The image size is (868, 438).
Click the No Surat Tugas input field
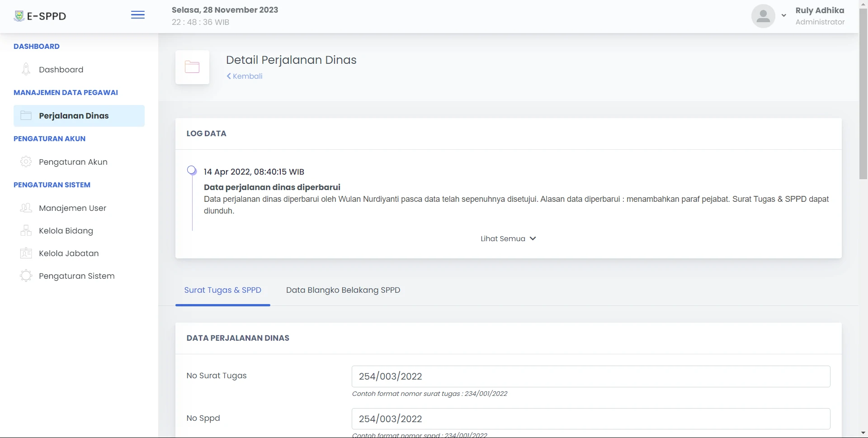click(x=590, y=376)
